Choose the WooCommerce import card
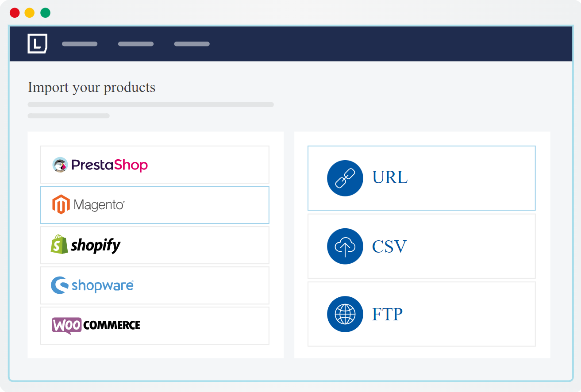The image size is (581, 392). pos(154,326)
